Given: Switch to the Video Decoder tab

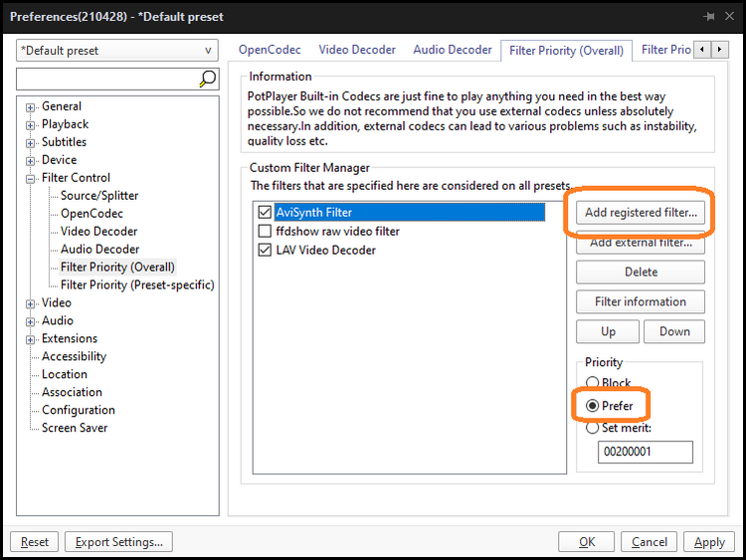Looking at the screenshot, I should pyautogui.click(x=357, y=50).
